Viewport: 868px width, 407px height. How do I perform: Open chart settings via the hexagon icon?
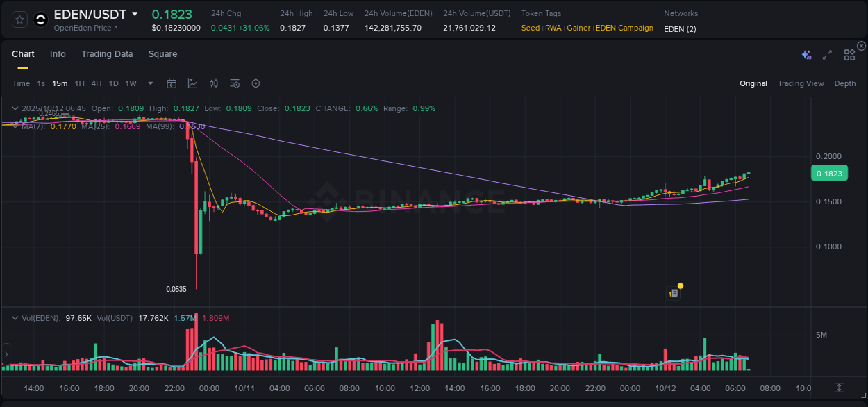(256, 83)
